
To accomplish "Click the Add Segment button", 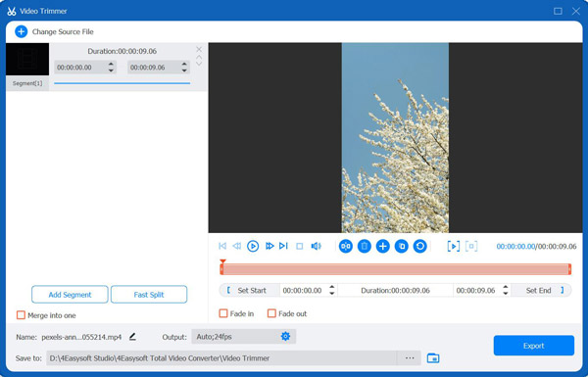I will pos(70,295).
